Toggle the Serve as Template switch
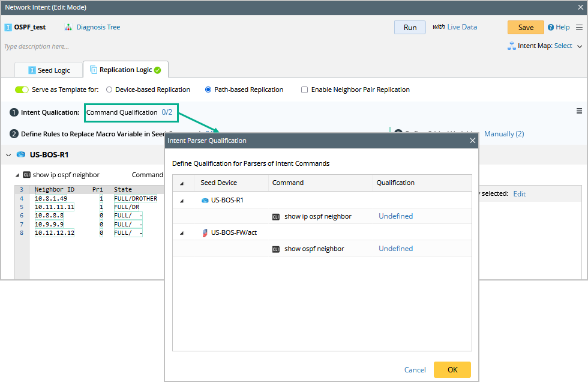Screen dimensions: 588x382 click(22, 89)
